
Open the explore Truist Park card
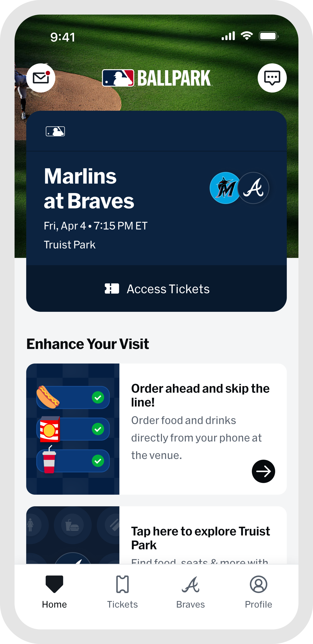(201, 537)
